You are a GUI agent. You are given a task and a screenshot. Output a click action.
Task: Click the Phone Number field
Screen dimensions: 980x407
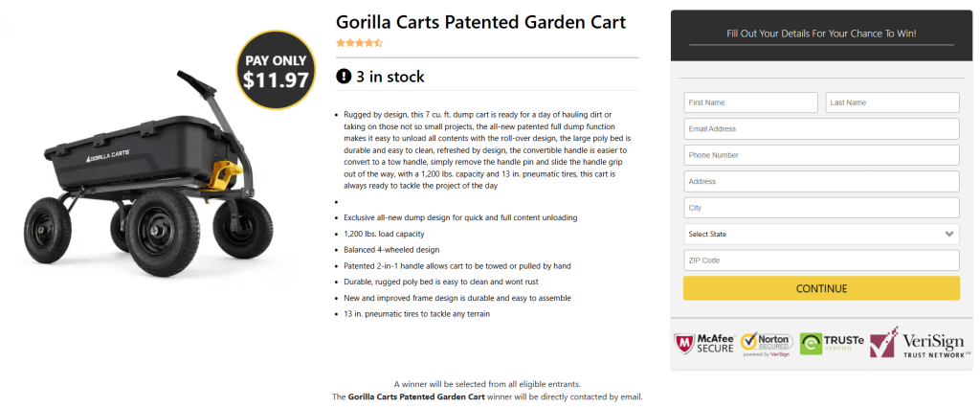pyautogui.click(x=821, y=155)
